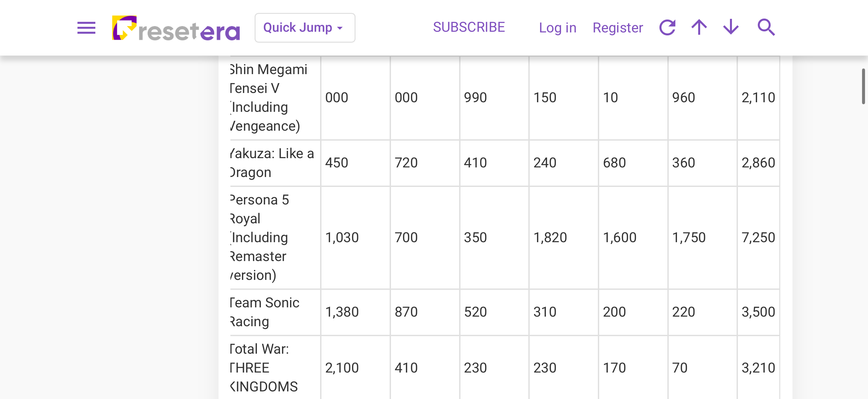Click the 7,250 total for Persona 5
This screenshot has height=399, width=868.
758,237
